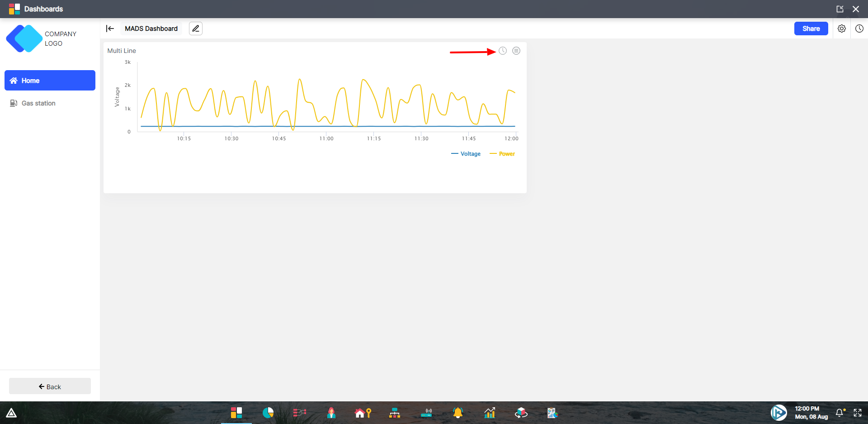Viewport: 868px width, 424px height.
Task: Open the notifications bell app in taskbar
Action: pos(458,413)
